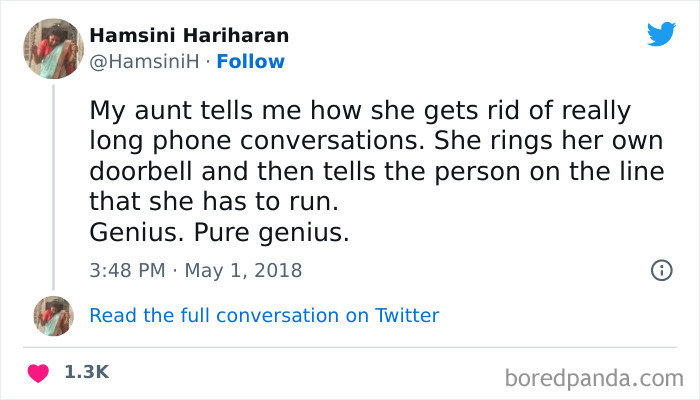Open the May 1, 2018 date
Image resolution: width=700 pixels, height=400 pixels.
pos(245,271)
